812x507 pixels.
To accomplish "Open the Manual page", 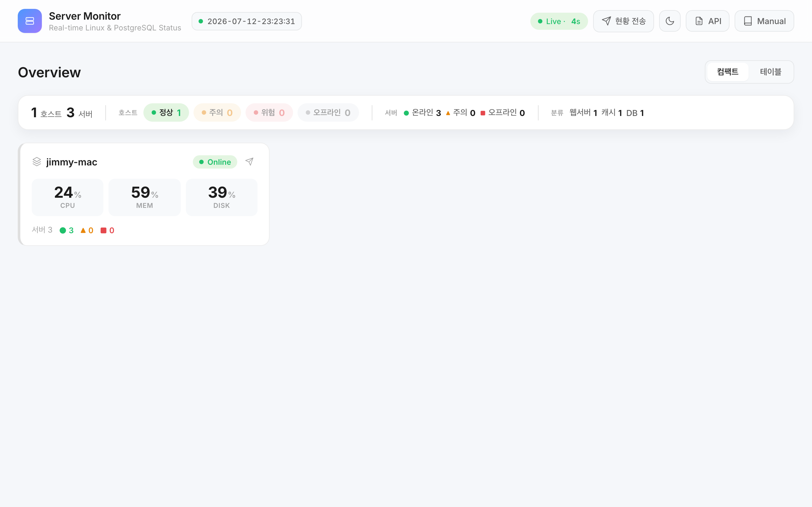I will pyautogui.click(x=764, y=21).
